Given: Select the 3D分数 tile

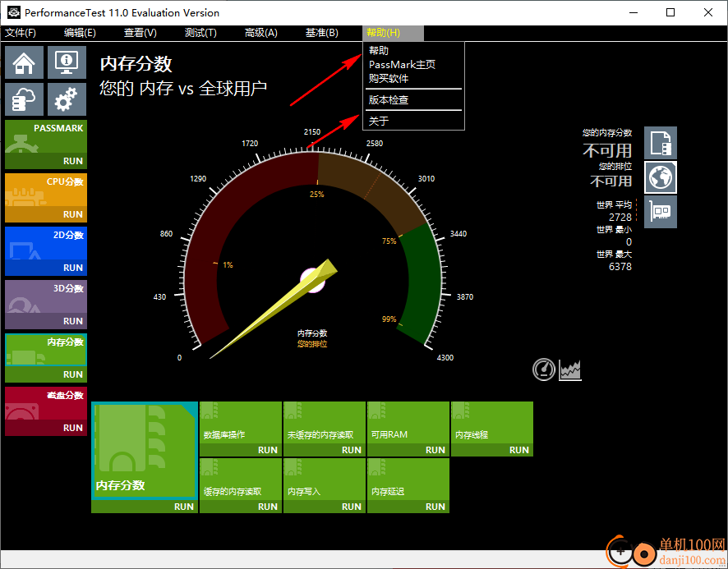Looking at the screenshot, I should pyautogui.click(x=46, y=297).
